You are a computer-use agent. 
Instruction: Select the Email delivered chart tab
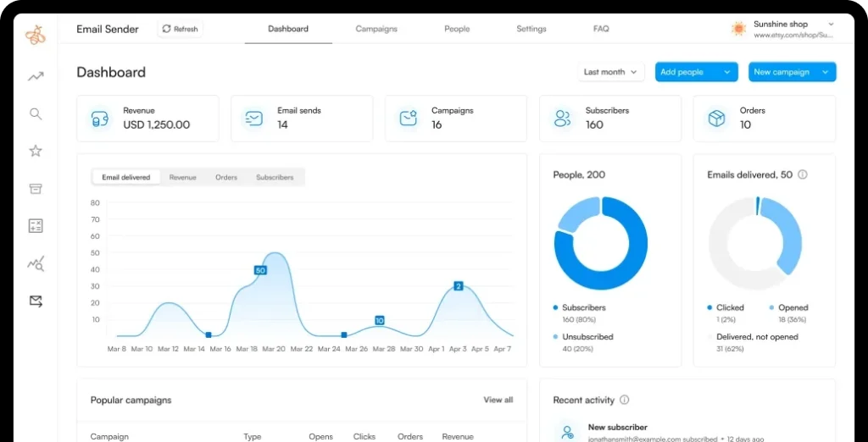click(x=126, y=177)
